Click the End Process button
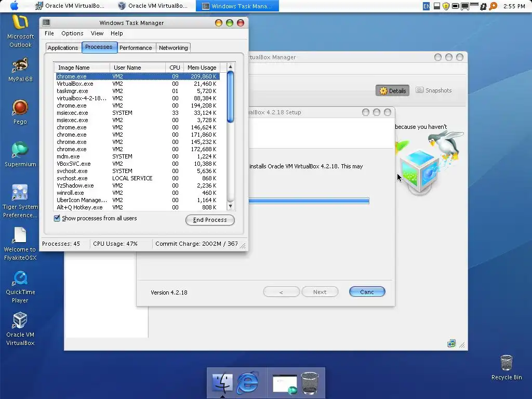The height and width of the screenshot is (399, 532). (210, 220)
